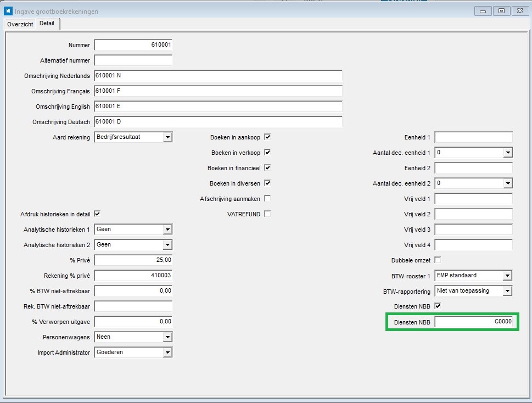Select the Detail tab
This screenshot has width=532, height=403.
pyautogui.click(x=47, y=24)
